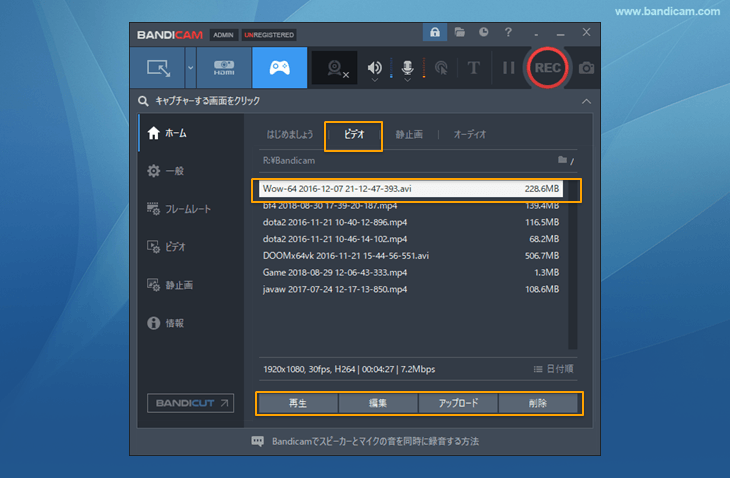Click the 削除 button

537,403
